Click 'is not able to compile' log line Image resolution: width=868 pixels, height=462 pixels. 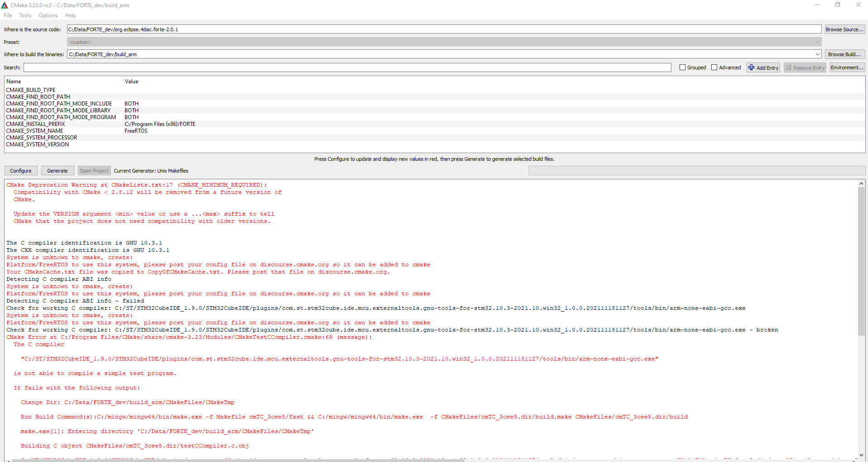[95, 373]
